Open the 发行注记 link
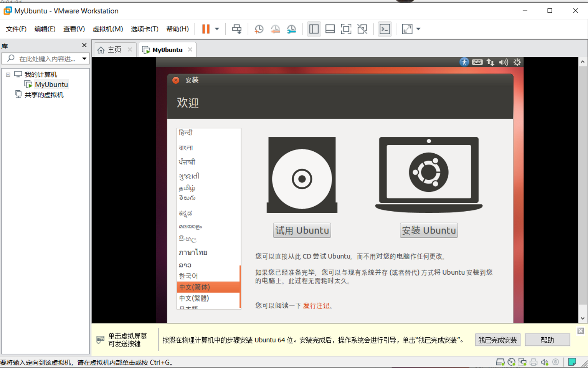 click(x=315, y=306)
